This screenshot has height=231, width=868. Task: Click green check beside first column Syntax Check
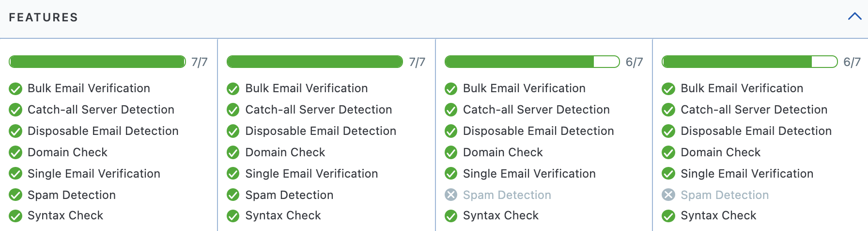click(x=15, y=216)
